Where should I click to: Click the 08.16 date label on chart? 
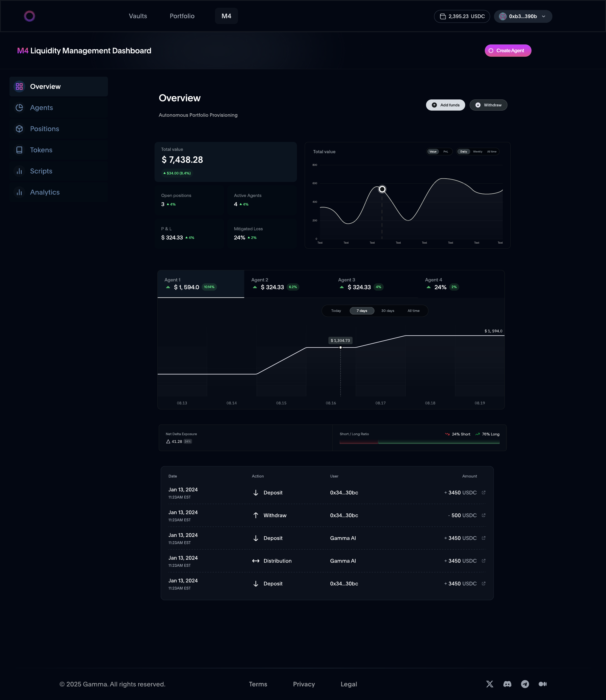(331, 403)
